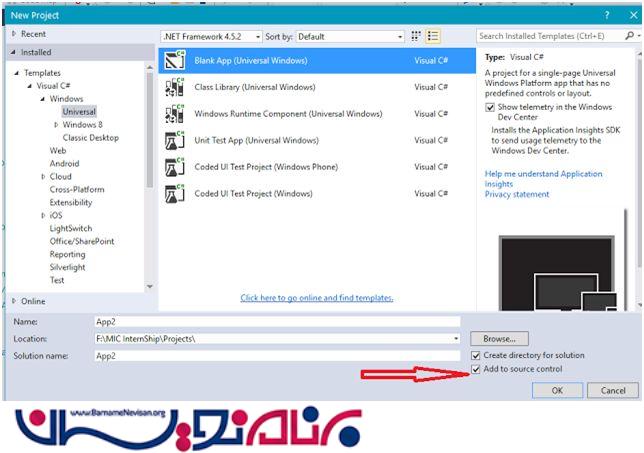Viewport: 644px width, 453px height.
Task: Open the Location path dropdown arrow
Action: (x=456, y=339)
